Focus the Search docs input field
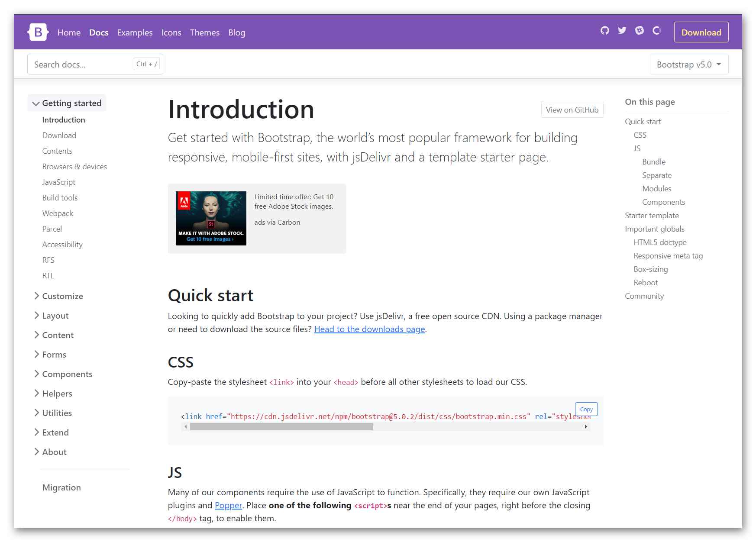 [95, 64]
